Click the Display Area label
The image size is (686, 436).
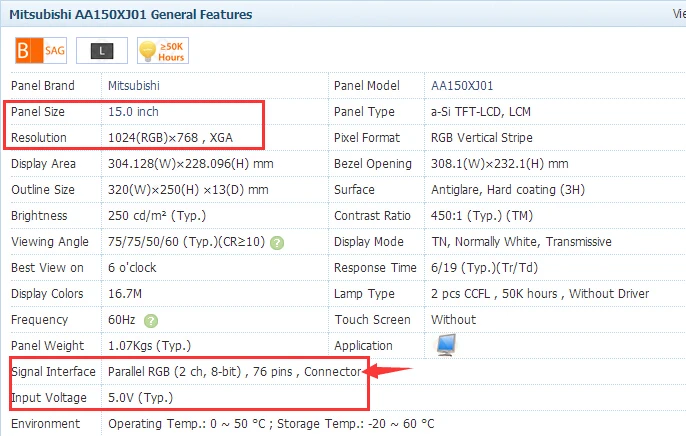(x=43, y=164)
